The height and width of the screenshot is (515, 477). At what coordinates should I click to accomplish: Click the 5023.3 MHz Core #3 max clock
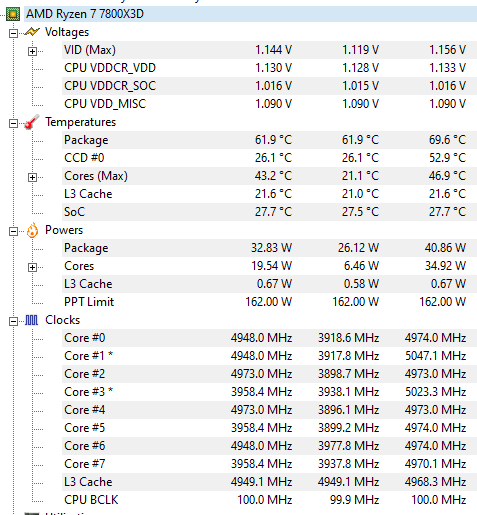pos(435,392)
